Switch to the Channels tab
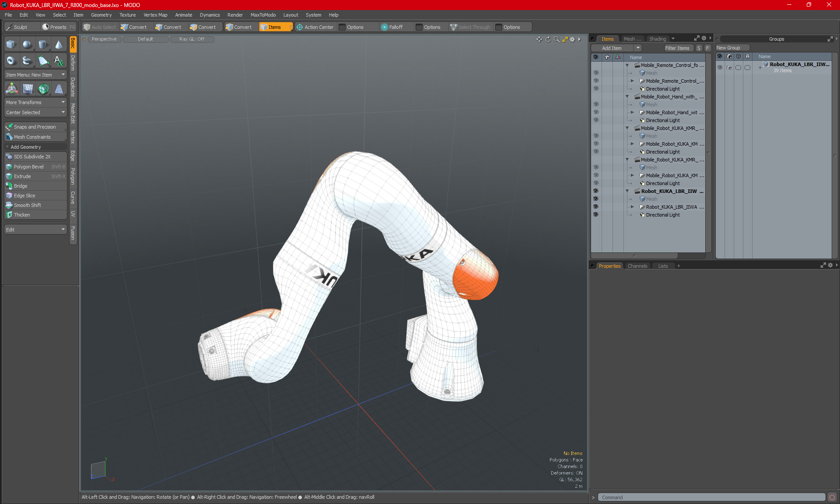 pyautogui.click(x=637, y=266)
